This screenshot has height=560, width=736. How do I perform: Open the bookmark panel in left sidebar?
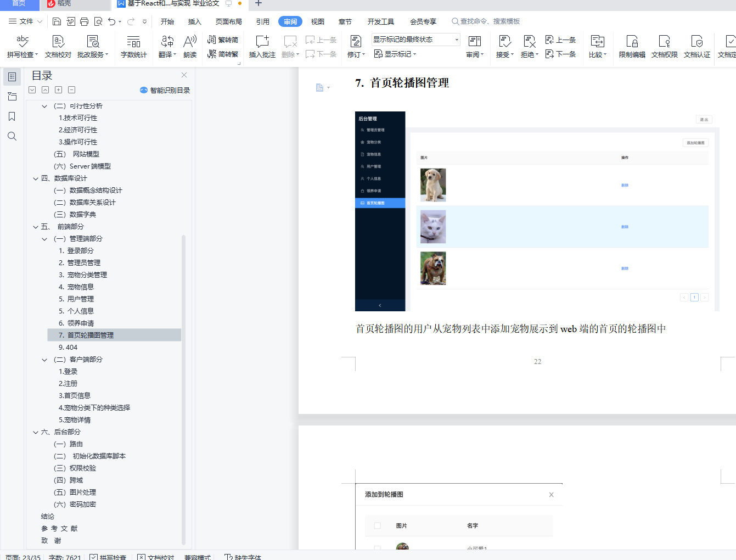point(12,116)
